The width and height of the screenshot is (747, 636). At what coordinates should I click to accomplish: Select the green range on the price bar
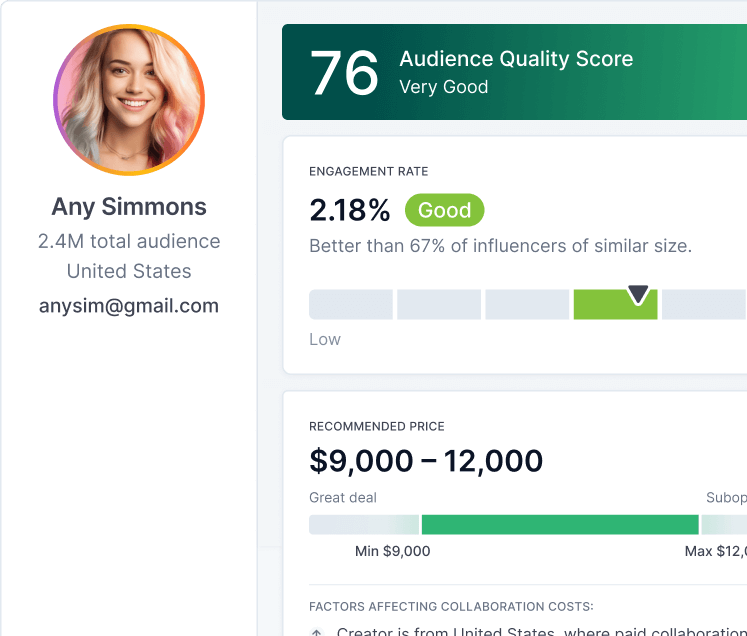pos(559,525)
